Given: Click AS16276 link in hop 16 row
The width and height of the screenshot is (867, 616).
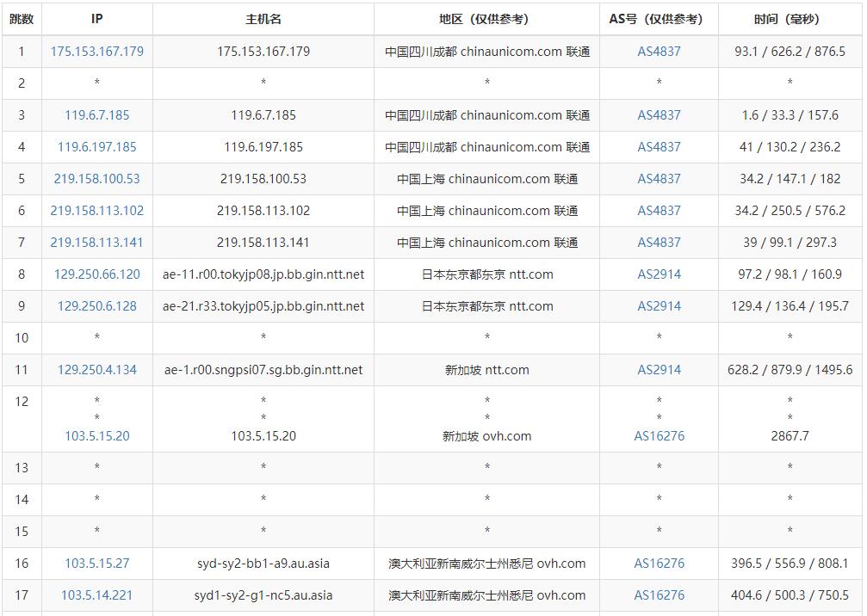Looking at the screenshot, I should point(660,564).
